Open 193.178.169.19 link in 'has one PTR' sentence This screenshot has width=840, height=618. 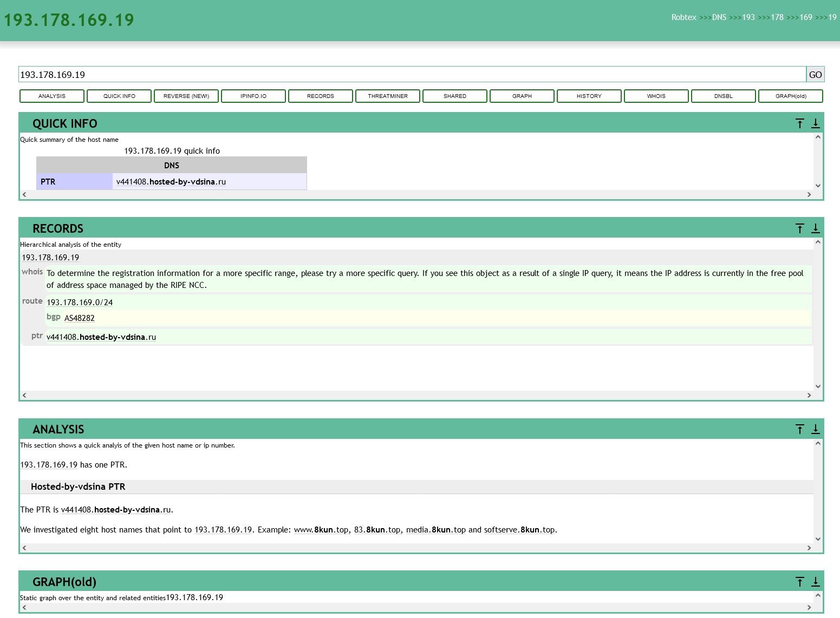tap(49, 465)
